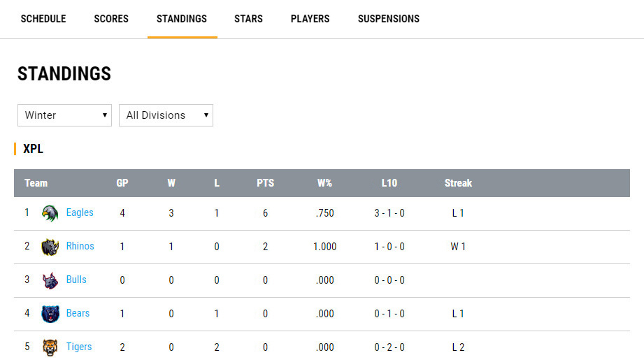Click the Streak column header
The width and height of the screenshot is (644, 362).
coord(458,183)
